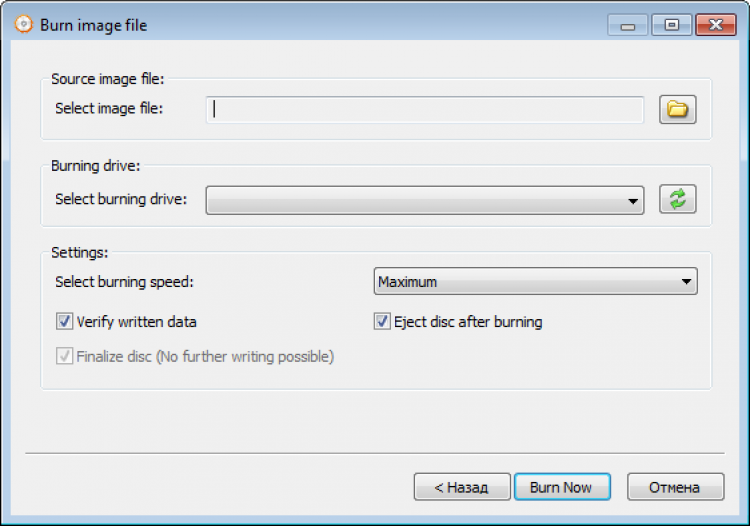Click the Burn image file window title

click(94, 25)
